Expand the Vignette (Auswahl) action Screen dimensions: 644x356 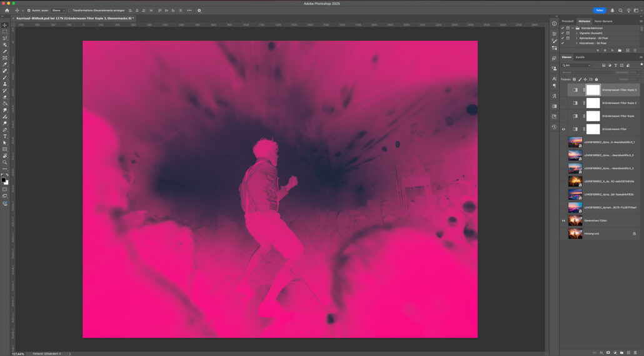576,33
